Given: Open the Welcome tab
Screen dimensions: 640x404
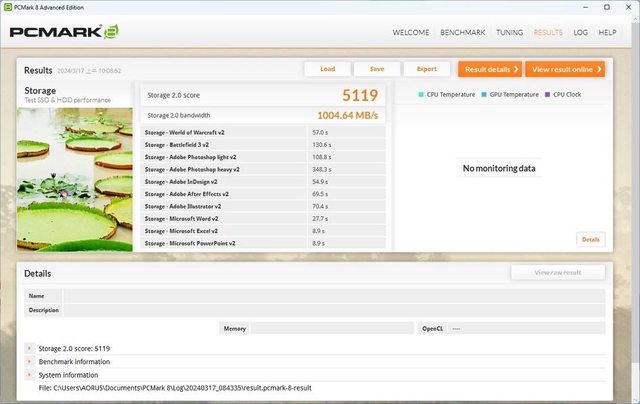Looking at the screenshot, I should coord(411,32).
